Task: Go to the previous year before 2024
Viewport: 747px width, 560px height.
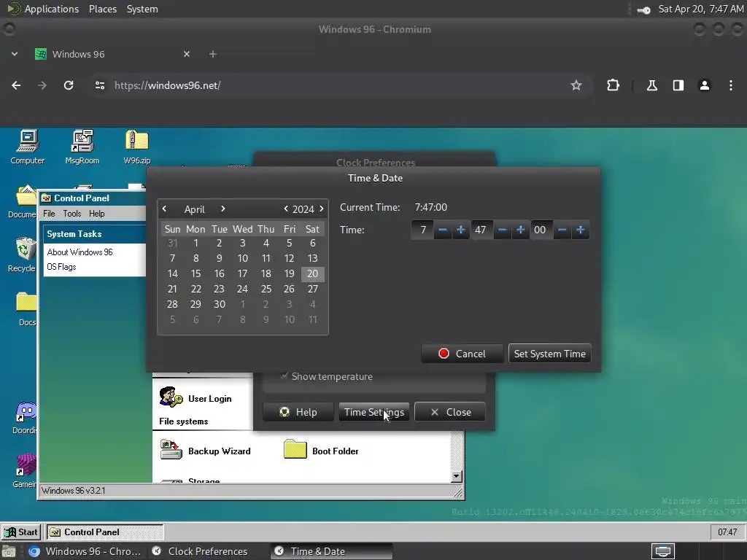Action: click(x=286, y=209)
